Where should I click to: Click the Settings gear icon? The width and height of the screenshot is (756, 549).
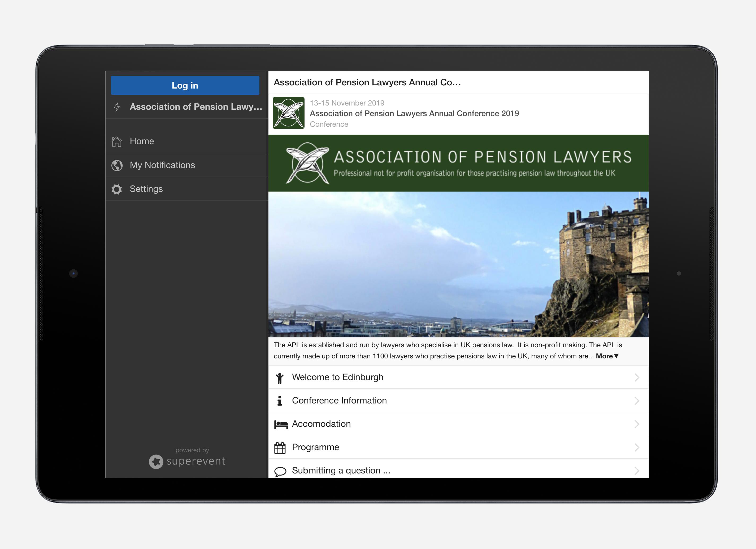point(117,189)
